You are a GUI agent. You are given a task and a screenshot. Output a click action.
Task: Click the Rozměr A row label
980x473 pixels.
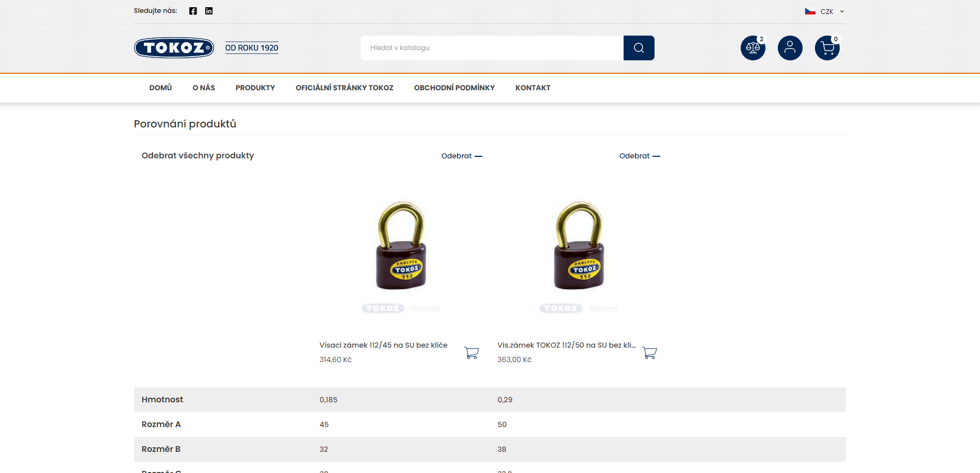click(x=161, y=425)
